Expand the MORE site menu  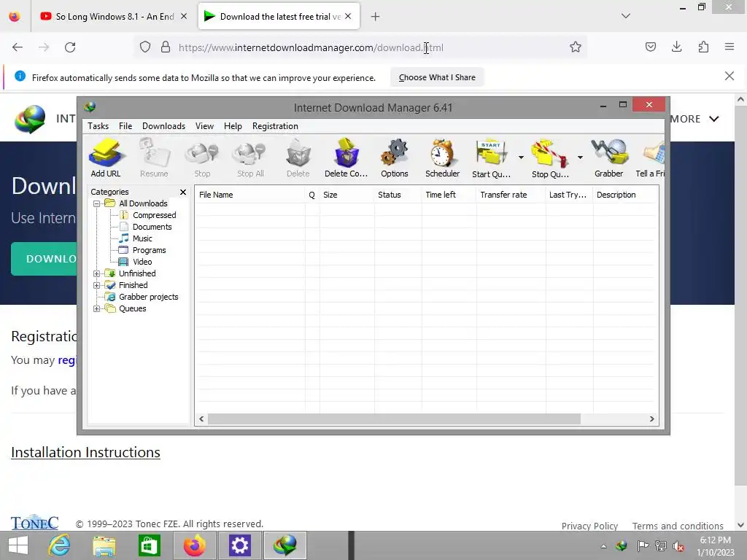tap(694, 119)
